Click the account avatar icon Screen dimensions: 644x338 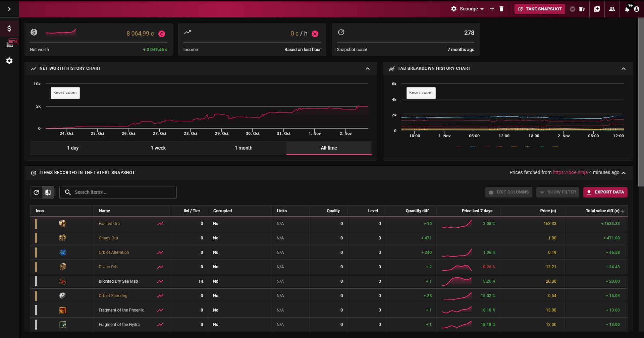(637, 9)
